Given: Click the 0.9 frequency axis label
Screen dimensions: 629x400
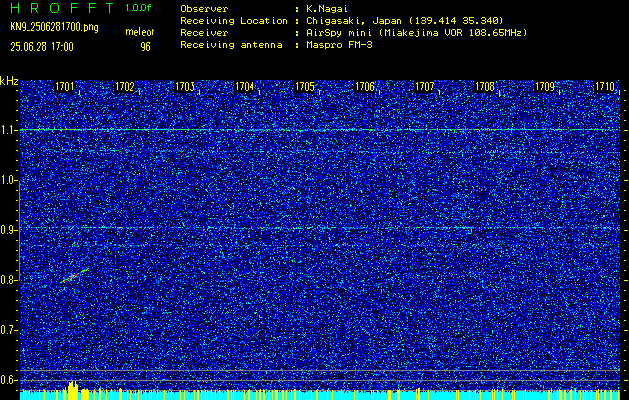Looking at the screenshot, I should click(x=7, y=230).
